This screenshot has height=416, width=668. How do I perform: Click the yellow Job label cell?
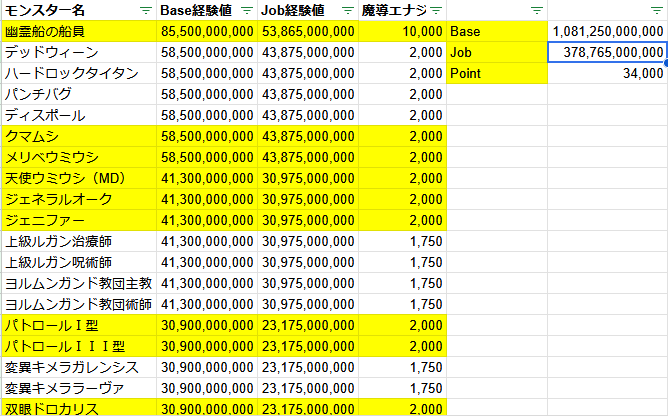tap(496, 52)
